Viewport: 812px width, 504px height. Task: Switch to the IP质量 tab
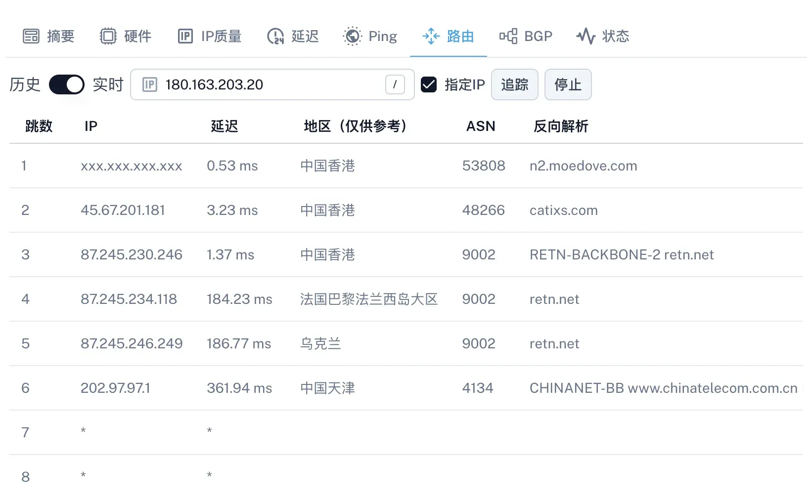[x=210, y=36]
